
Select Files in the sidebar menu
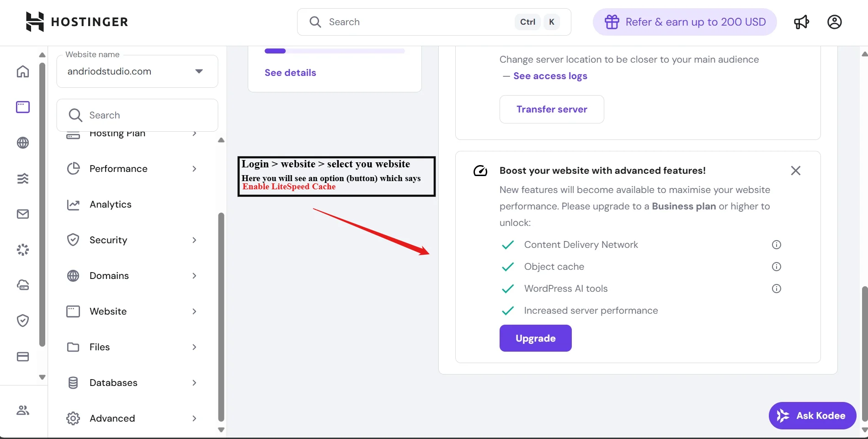point(100,347)
